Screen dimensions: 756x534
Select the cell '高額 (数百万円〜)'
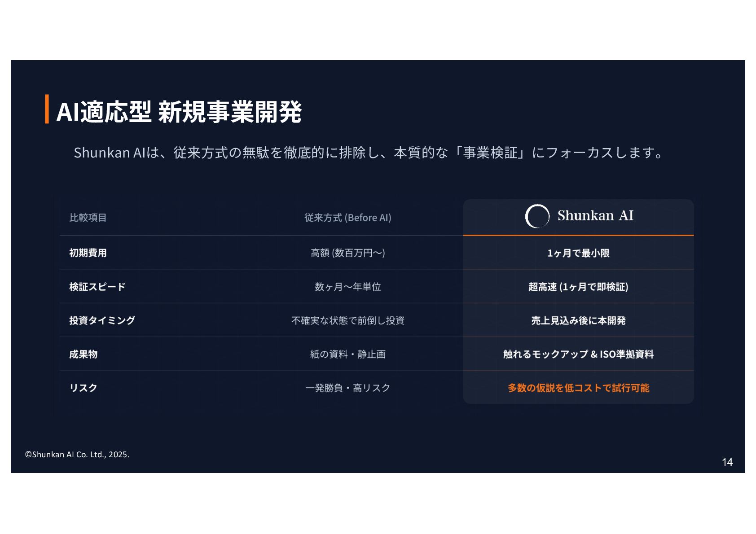pyautogui.click(x=348, y=253)
